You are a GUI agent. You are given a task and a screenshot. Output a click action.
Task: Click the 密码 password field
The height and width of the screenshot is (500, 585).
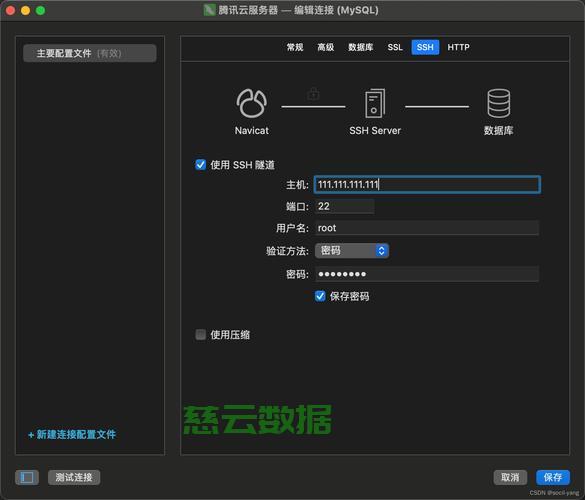[427, 274]
